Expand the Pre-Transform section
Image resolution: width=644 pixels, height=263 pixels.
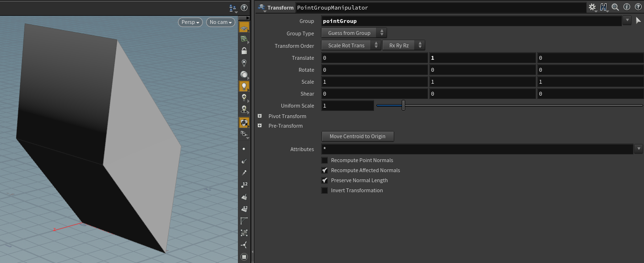tap(260, 126)
